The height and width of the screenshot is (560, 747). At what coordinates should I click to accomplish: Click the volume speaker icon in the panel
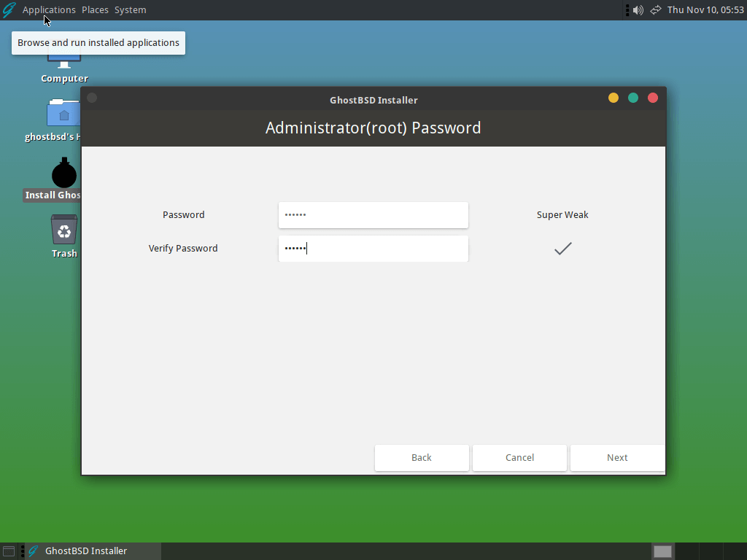point(638,9)
